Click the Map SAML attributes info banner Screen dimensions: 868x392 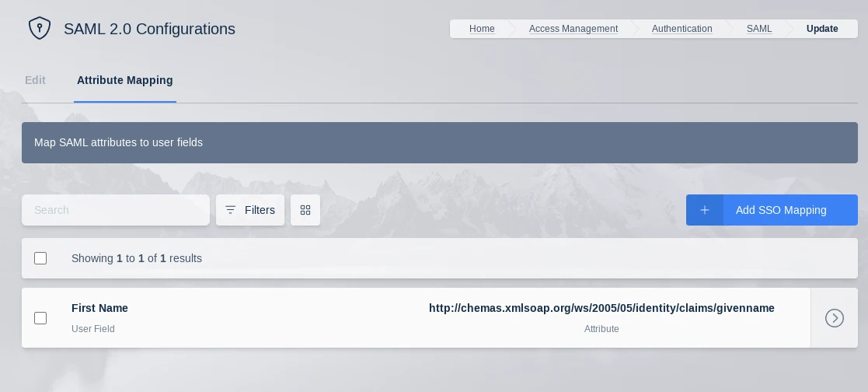pos(439,142)
